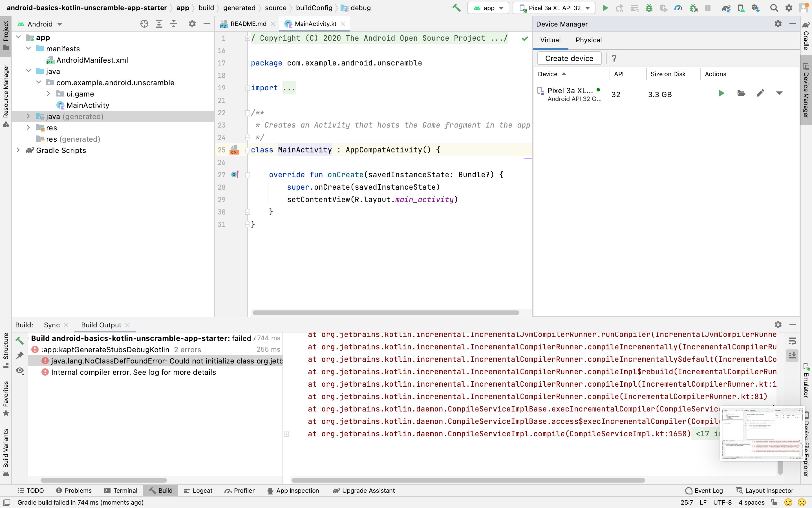This screenshot has width=812, height=508.
Task: Edit Pixel 3a XL device pencil icon
Action: click(x=760, y=93)
